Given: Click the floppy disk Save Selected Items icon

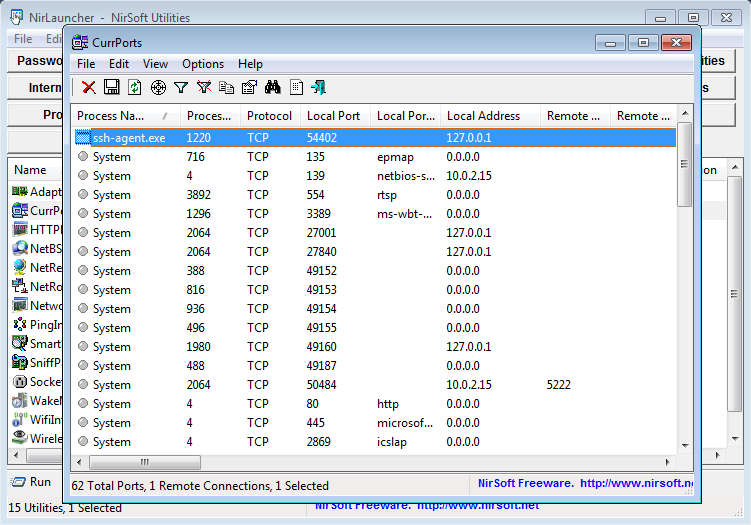Looking at the screenshot, I should [112, 88].
